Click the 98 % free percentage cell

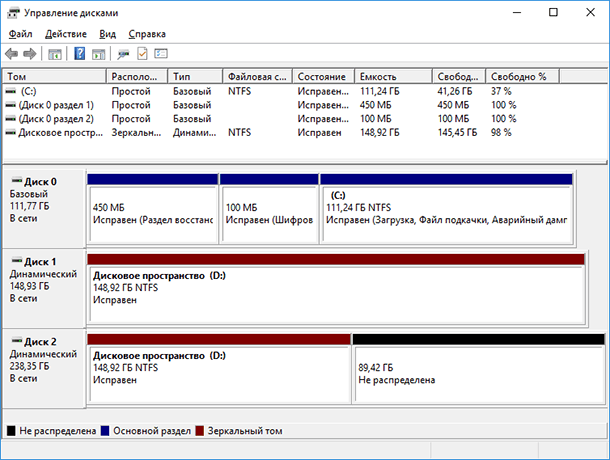[x=501, y=133]
